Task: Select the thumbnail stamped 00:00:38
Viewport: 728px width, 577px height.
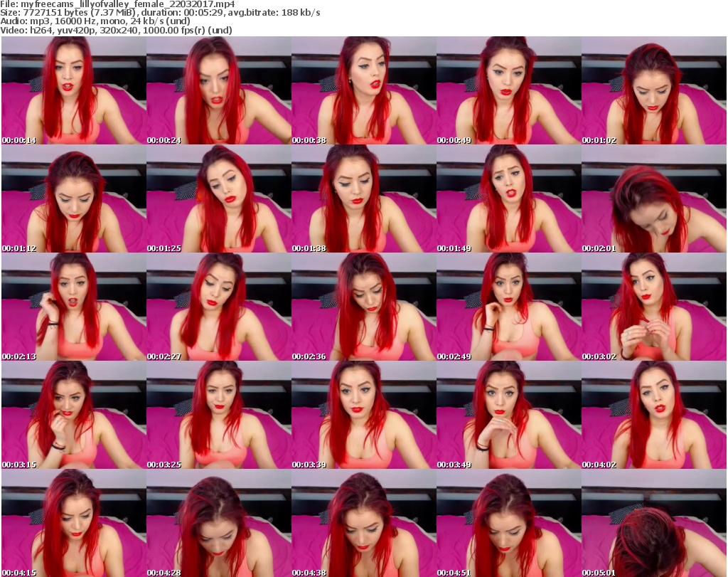Action: pos(364,90)
